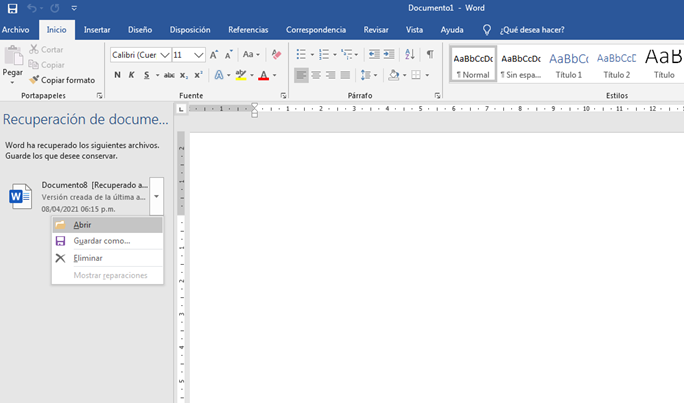Viewport: 684px width, 403px height.
Task: Select align right paragraph button
Action: (x=331, y=75)
